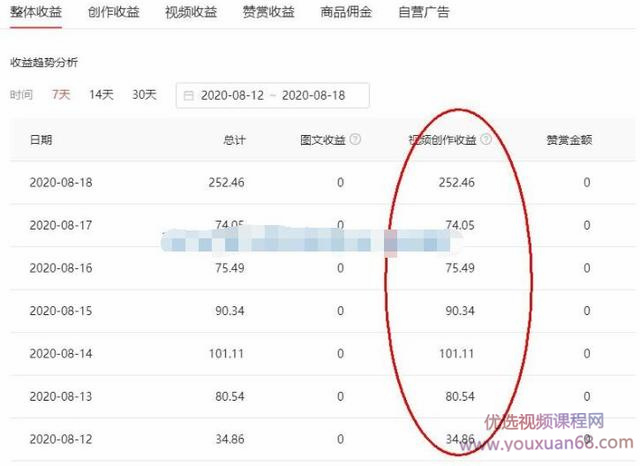
Task: Open the 整体收益 tab
Action: click(x=36, y=12)
